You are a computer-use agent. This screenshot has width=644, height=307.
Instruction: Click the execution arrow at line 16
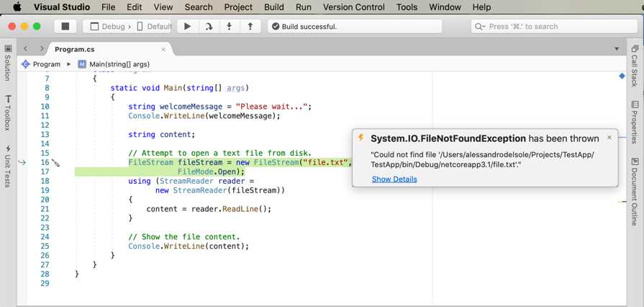point(22,163)
